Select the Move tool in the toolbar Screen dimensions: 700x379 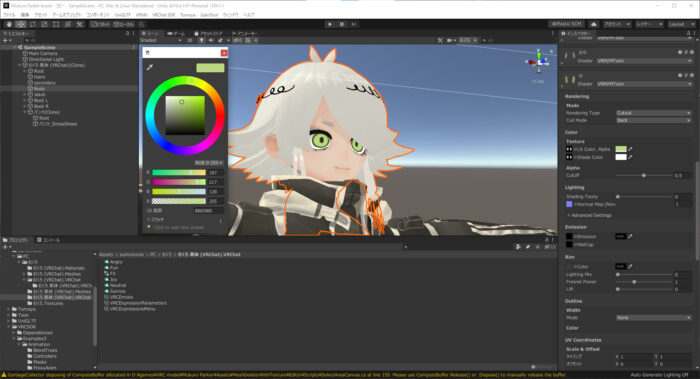(x=21, y=24)
